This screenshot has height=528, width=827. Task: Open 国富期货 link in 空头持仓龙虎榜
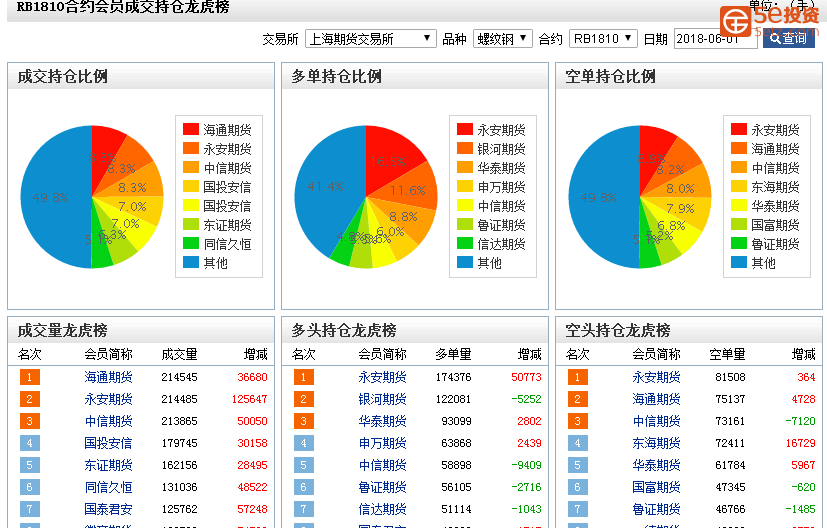[657, 487]
